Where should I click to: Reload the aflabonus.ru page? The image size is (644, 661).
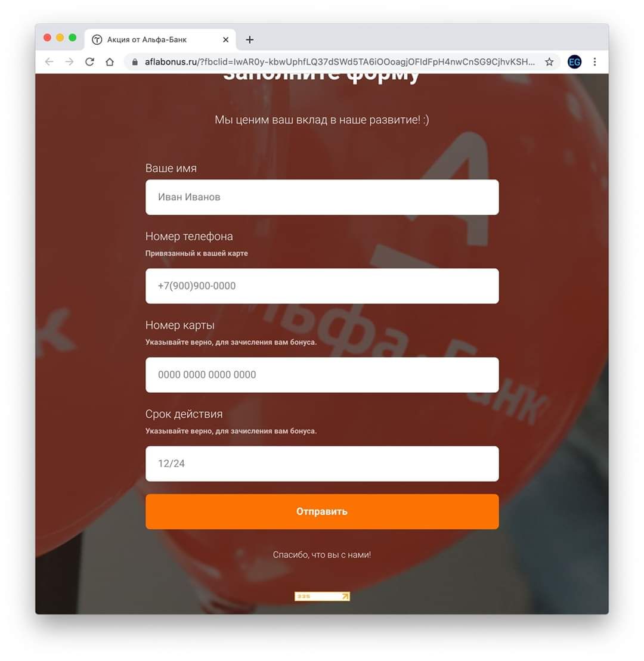[89, 62]
